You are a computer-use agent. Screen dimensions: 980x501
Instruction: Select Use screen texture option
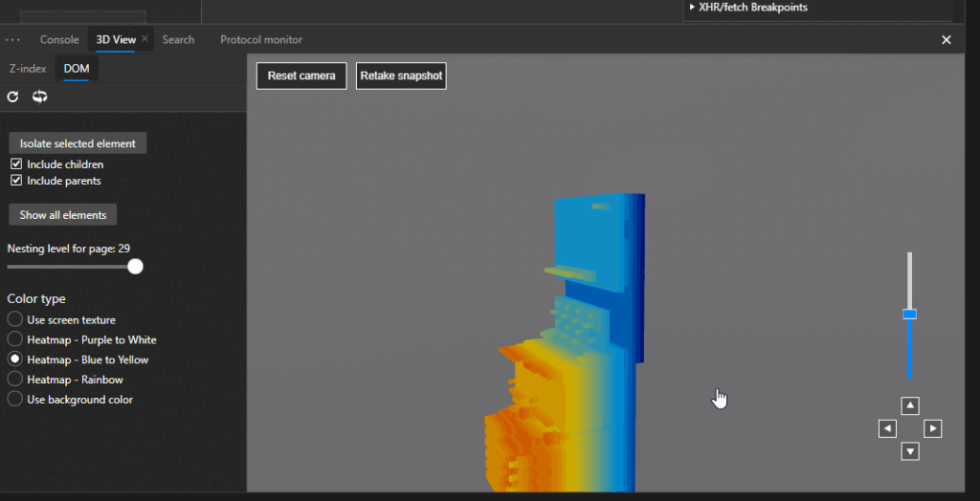15,319
